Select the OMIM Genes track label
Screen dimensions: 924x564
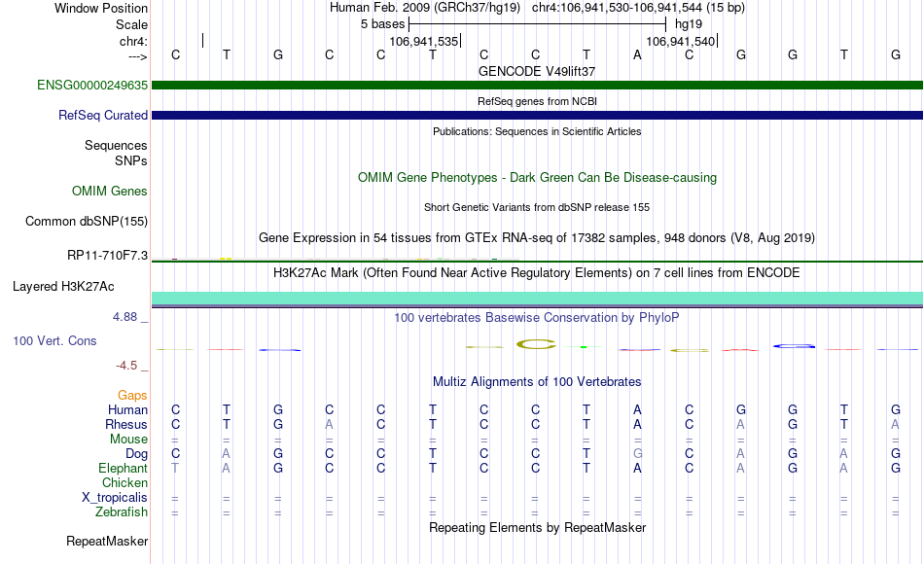click(x=109, y=191)
